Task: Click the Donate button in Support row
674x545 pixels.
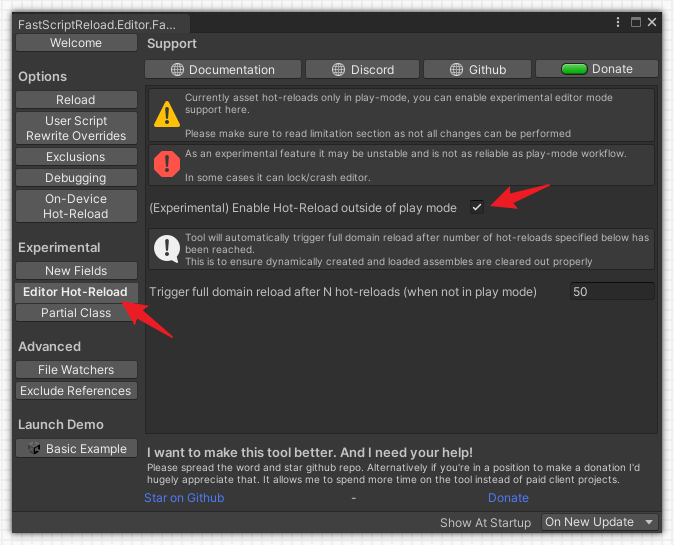Action: click(597, 69)
